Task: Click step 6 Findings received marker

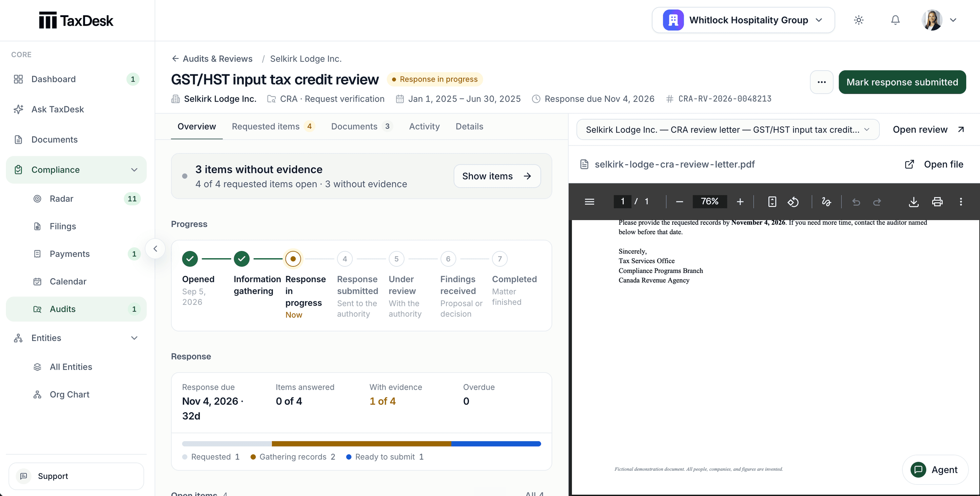Action: 448,259
